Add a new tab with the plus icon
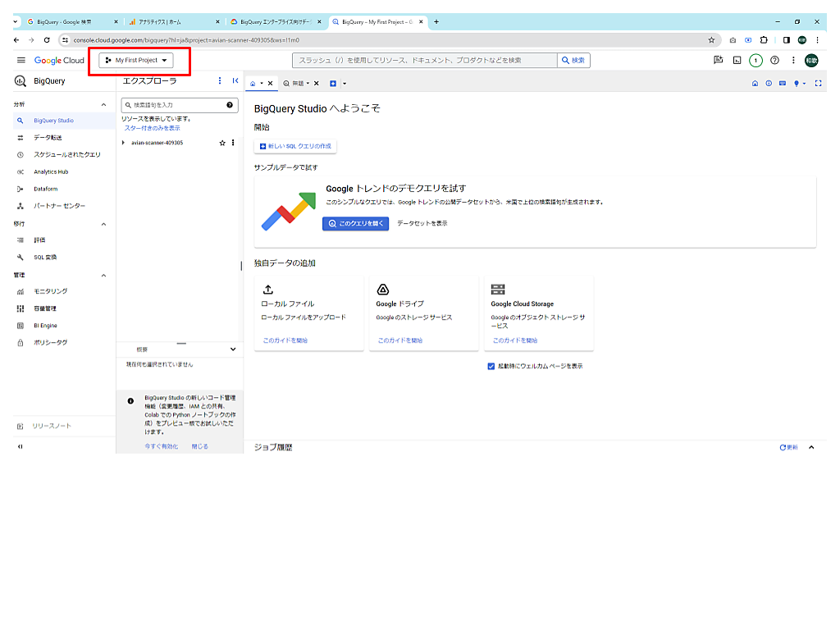The width and height of the screenshot is (840, 630). pyautogui.click(x=333, y=84)
